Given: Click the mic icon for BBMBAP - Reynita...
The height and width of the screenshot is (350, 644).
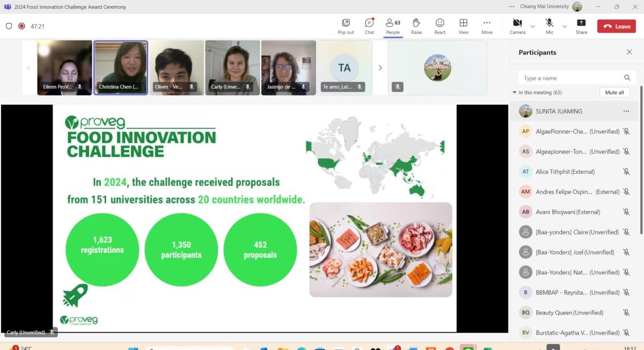Looking at the screenshot, I should [x=626, y=293].
